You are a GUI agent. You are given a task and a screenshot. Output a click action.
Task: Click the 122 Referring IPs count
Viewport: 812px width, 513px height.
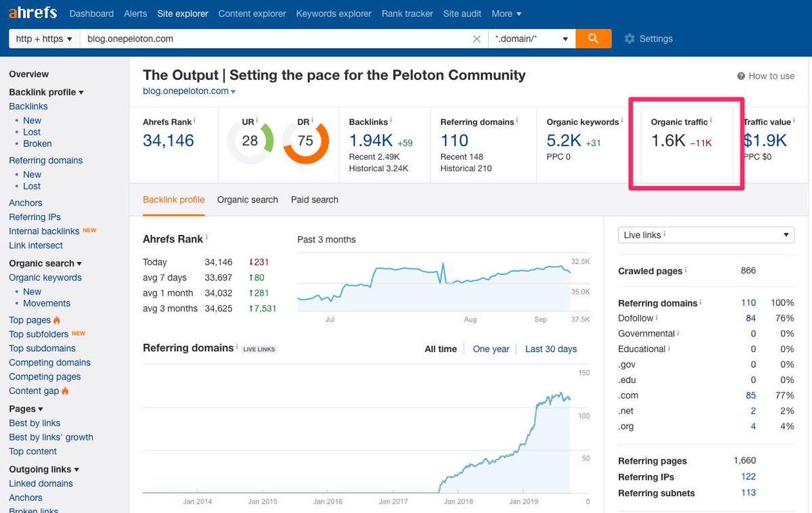(x=748, y=477)
